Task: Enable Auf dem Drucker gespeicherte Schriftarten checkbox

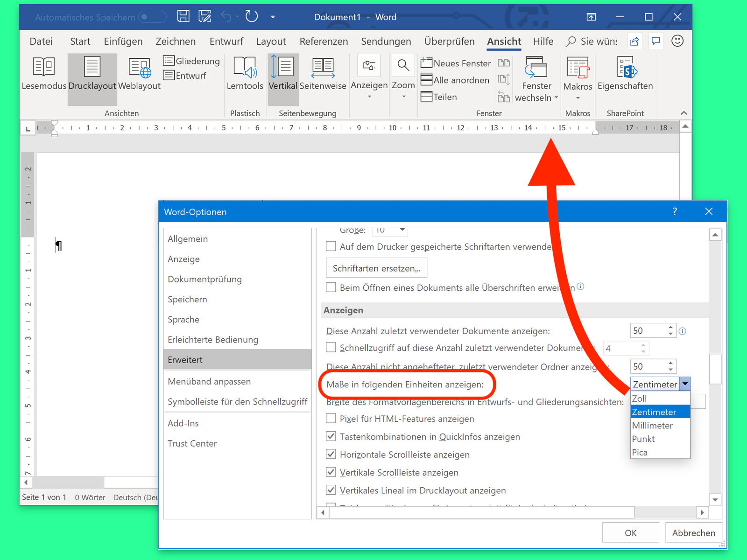Action: click(331, 246)
